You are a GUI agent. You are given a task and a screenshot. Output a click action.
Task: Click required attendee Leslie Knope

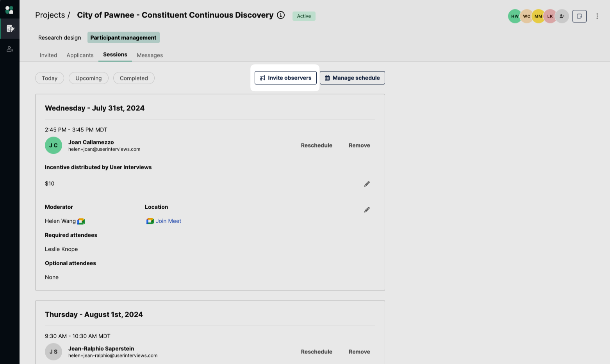(x=61, y=249)
